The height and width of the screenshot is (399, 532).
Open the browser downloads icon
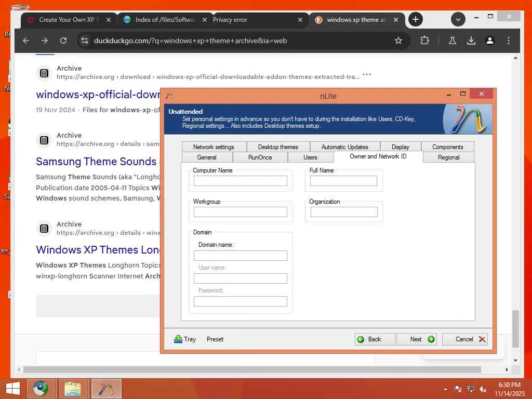point(471,41)
